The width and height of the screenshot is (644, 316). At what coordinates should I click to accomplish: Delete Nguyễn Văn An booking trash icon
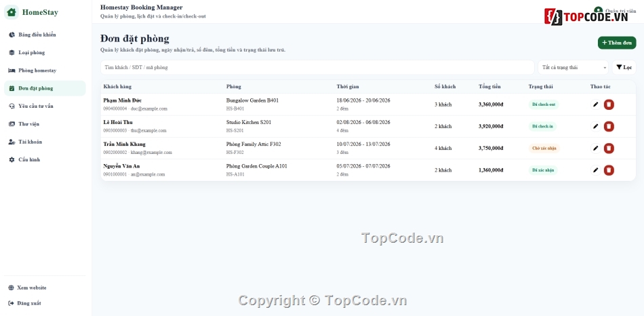(609, 170)
